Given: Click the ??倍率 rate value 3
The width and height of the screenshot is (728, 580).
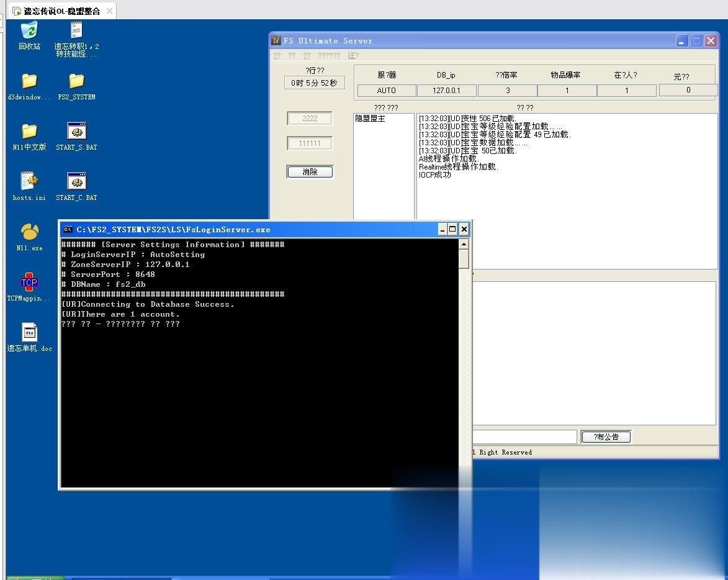Looking at the screenshot, I should [508, 90].
